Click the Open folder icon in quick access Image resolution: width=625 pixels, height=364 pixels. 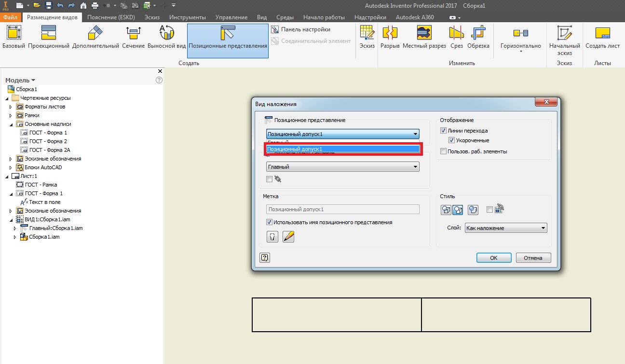37,5
